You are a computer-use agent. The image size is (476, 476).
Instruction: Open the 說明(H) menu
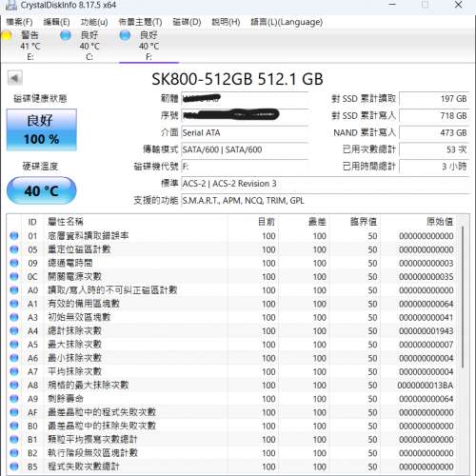[226, 22]
